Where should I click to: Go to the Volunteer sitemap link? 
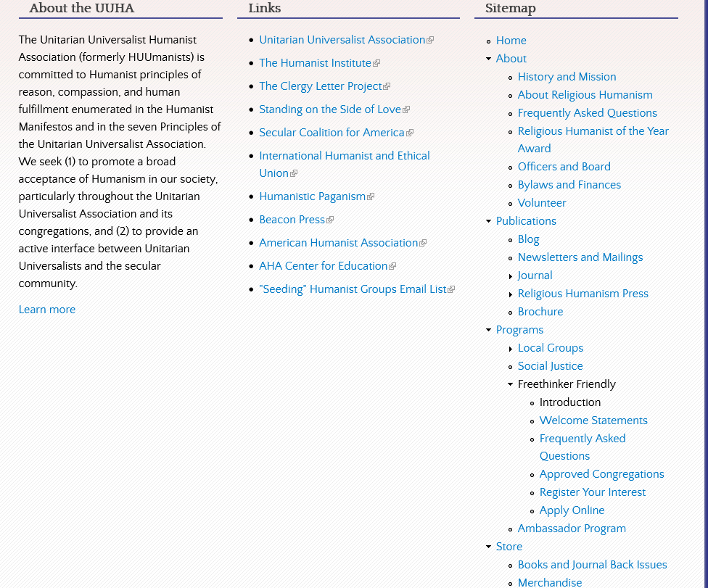point(542,203)
